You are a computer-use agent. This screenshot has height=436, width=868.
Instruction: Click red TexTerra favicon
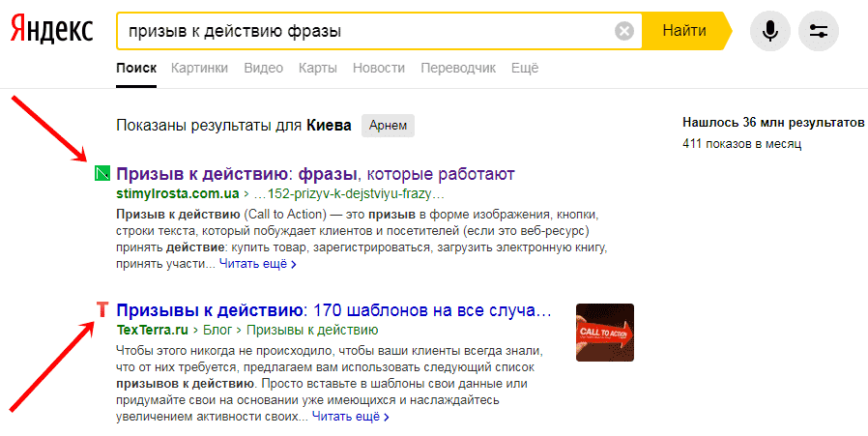coord(102,310)
